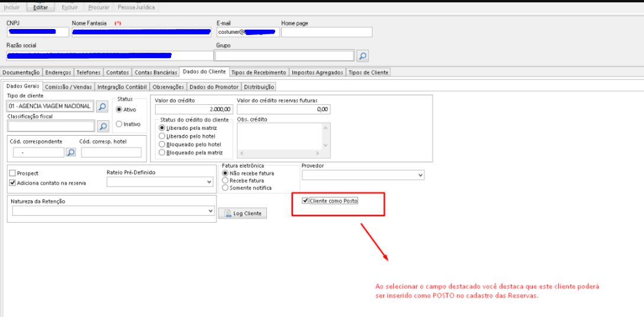The height and width of the screenshot is (317, 644).
Task: Choose Bloqueado pelo hotel credit status
Action: (x=162, y=145)
